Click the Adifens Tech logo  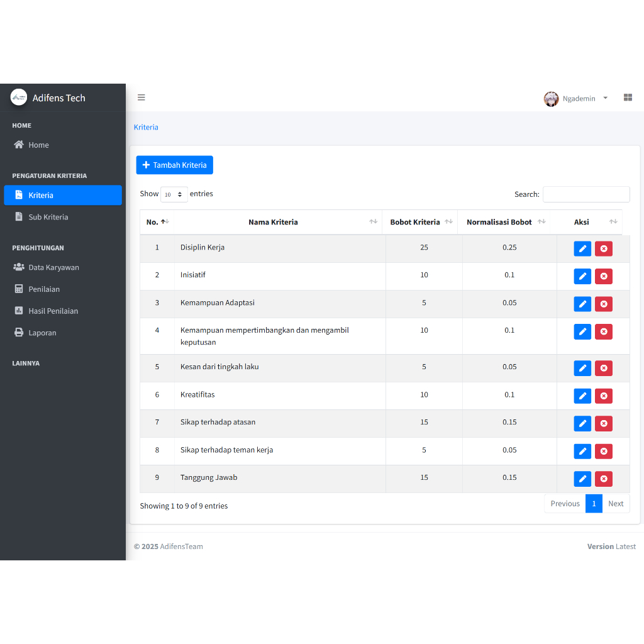click(19, 97)
